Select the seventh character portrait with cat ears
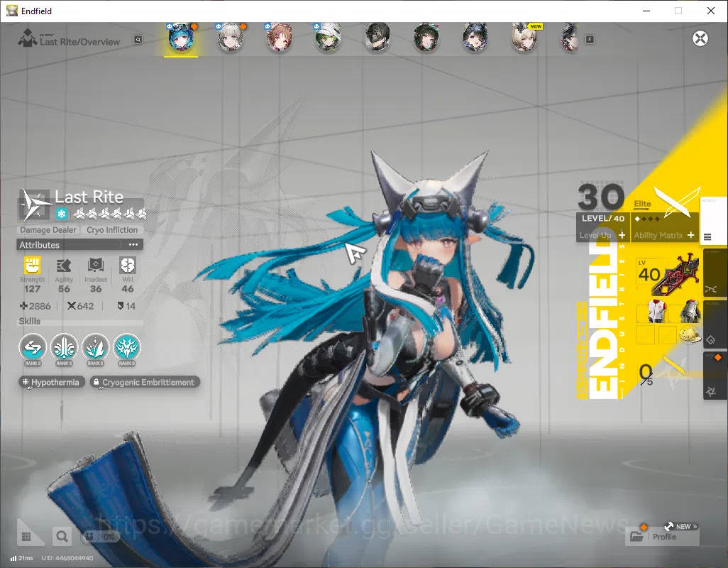 (x=475, y=38)
